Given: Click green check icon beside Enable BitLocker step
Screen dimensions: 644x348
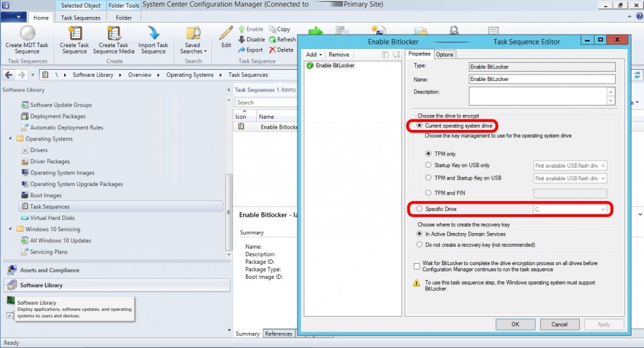Looking at the screenshot, I should pyautogui.click(x=309, y=65).
